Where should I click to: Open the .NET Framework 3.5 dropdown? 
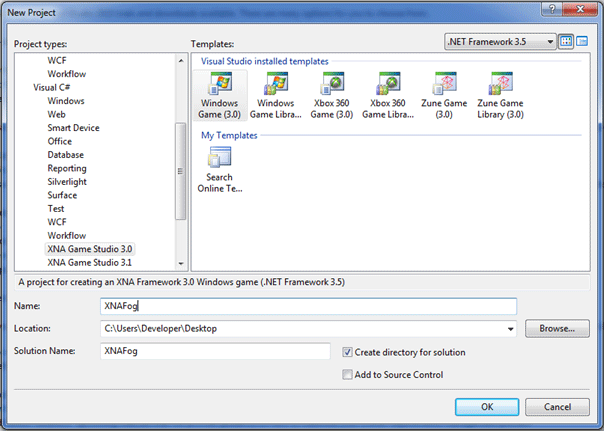point(500,41)
